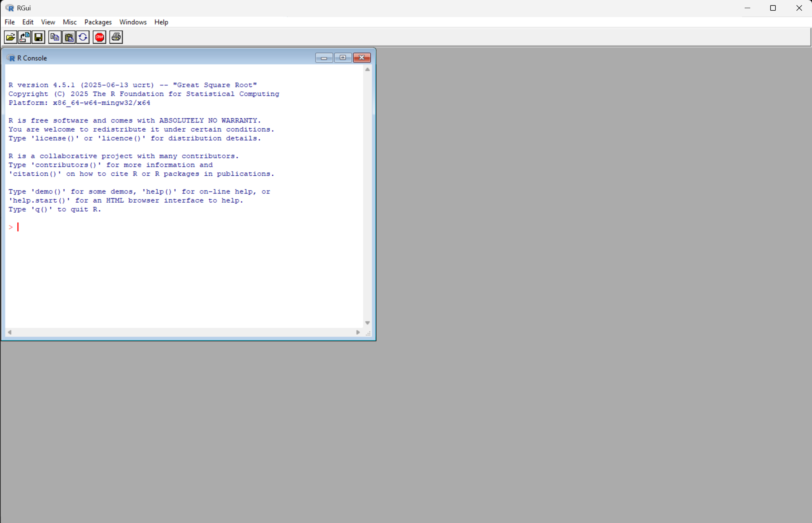
Task: Open the Windows menu
Action: pyautogui.click(x=133, y=22)
